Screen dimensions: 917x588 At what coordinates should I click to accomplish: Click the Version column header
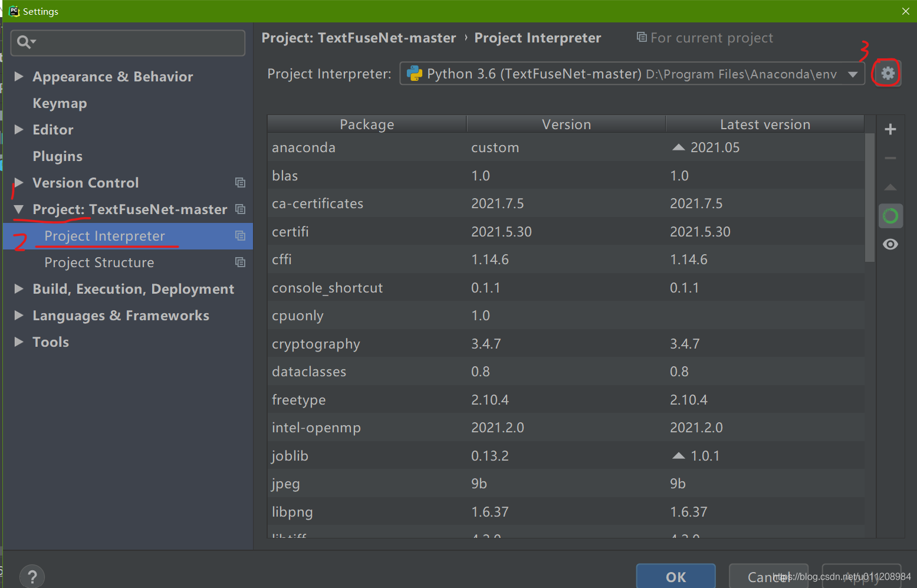(x=566, y=124)
